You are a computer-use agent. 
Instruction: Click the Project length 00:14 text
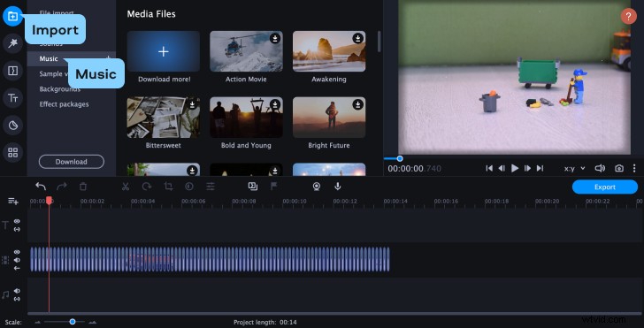[x=264, y=322]
